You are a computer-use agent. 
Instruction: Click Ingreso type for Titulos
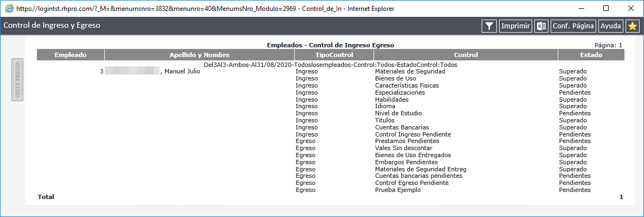coord(307,120)
